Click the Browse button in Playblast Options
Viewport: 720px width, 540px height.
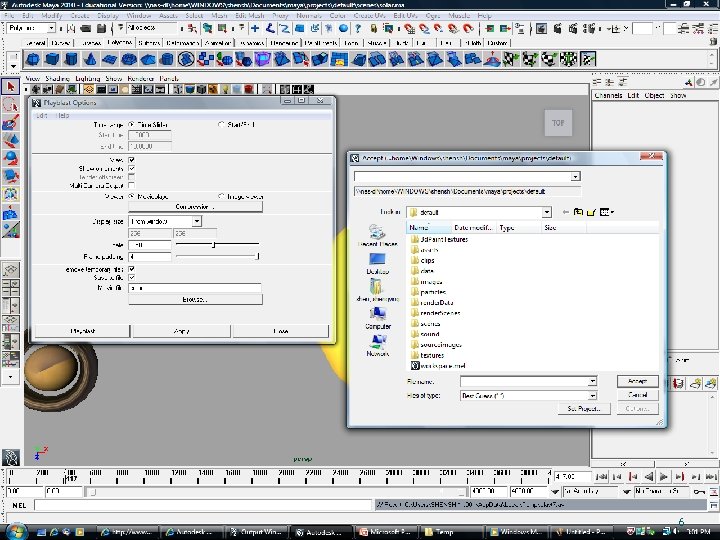[x=195, y=299]
